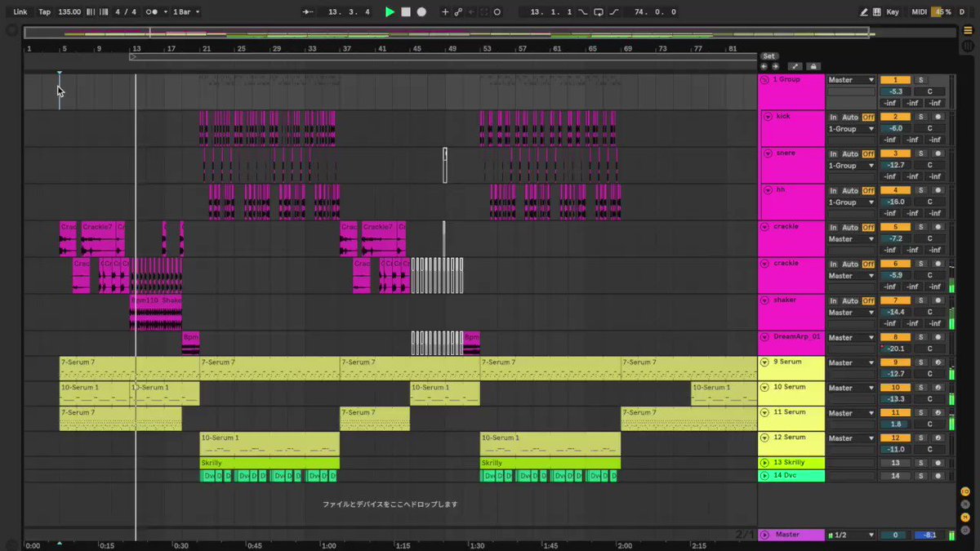Solo the kick track
The width and height of the screenshot is (980, 551).
920,117
